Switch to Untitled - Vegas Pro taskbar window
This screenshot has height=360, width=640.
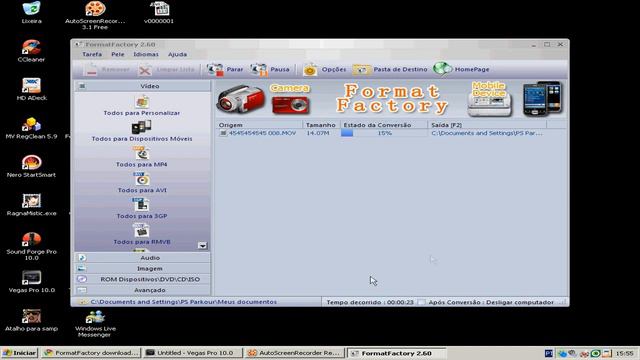pyautogui.click(x=193, y=353)
